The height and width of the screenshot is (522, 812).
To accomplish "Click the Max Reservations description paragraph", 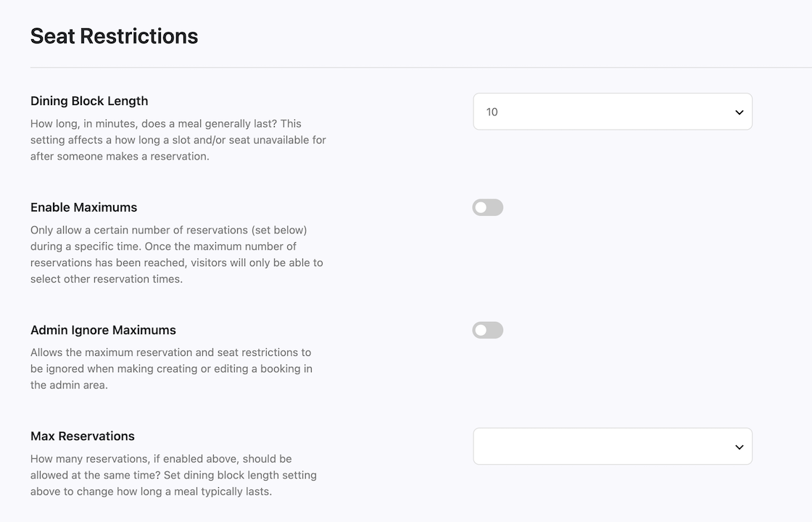I will pyautogui.click(x=173, y=475).
